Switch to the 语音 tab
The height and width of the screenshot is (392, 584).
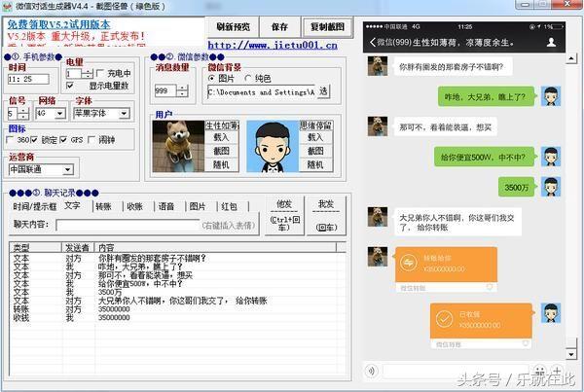pos(166,206)
